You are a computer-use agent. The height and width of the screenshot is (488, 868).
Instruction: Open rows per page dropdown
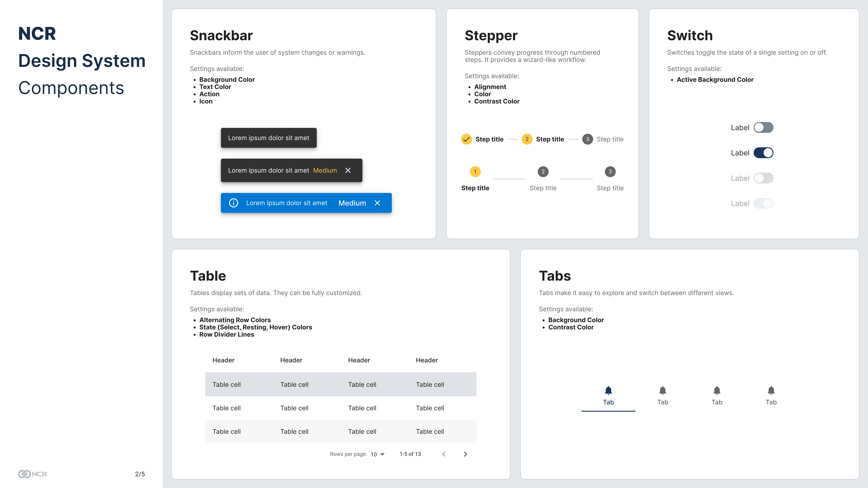point(378,454)
